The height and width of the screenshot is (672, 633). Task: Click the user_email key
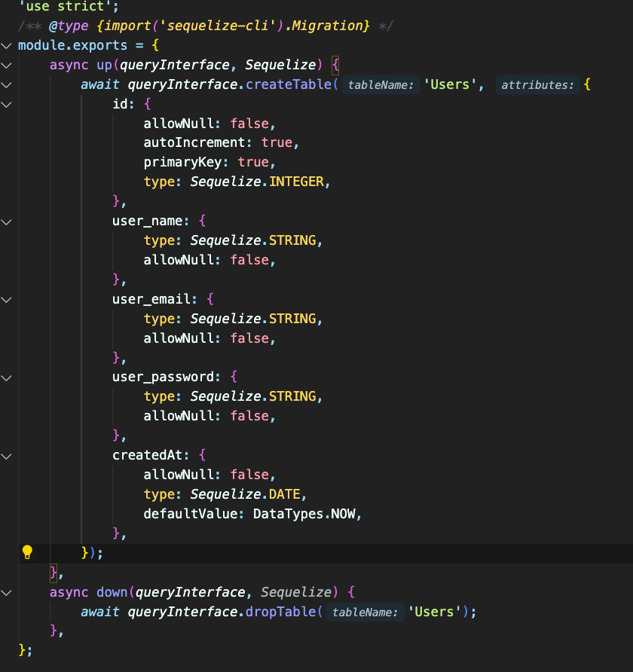point(151,299)
